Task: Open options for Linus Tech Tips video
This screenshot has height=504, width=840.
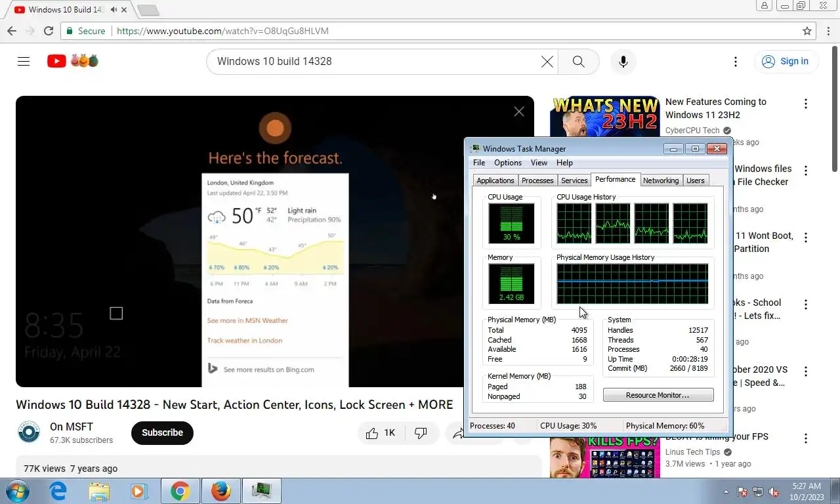Action: click(x=806, y=438)
